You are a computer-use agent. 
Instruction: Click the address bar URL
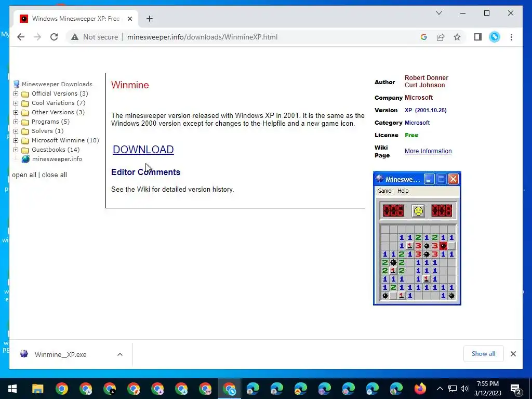(x=202, y=37)
